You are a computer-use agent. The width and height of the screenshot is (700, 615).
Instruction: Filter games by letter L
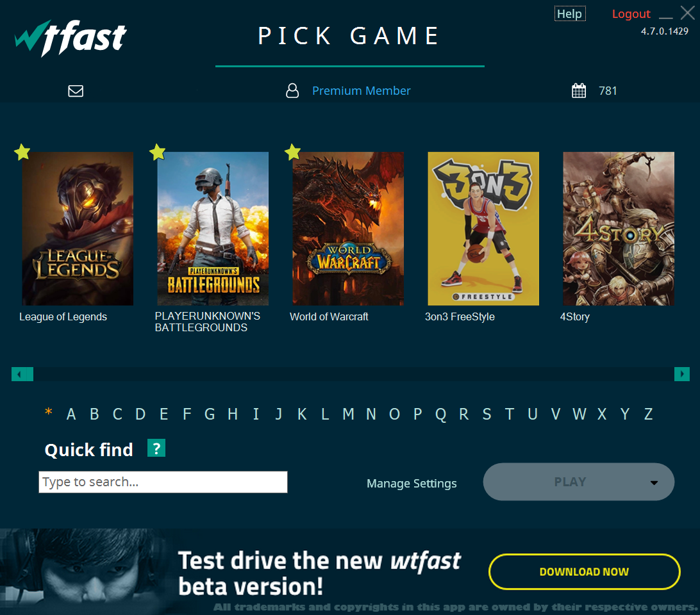325,414
